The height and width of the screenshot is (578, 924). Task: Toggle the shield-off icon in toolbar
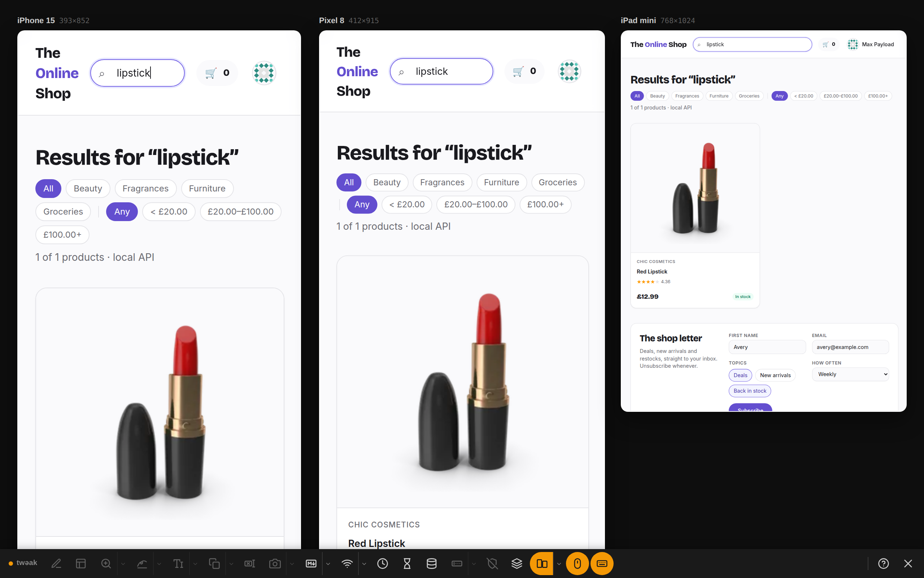pos(493,564)
